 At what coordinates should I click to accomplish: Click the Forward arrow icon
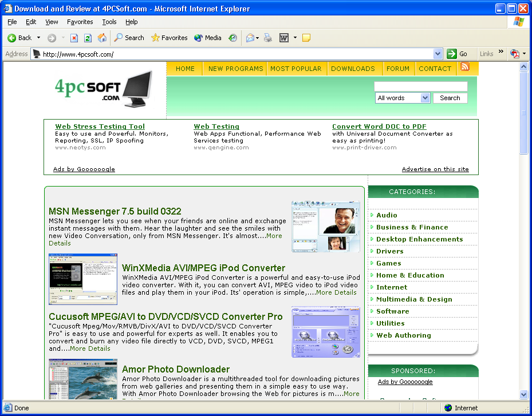tap(52, 38)
